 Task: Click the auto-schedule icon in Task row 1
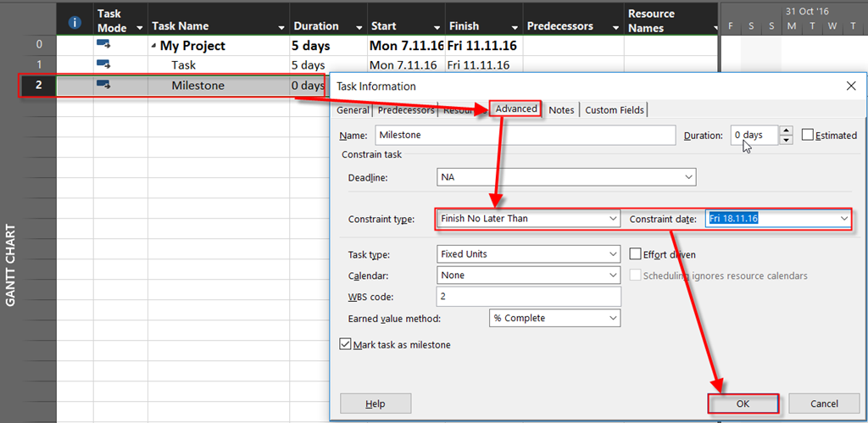(104, 64)
